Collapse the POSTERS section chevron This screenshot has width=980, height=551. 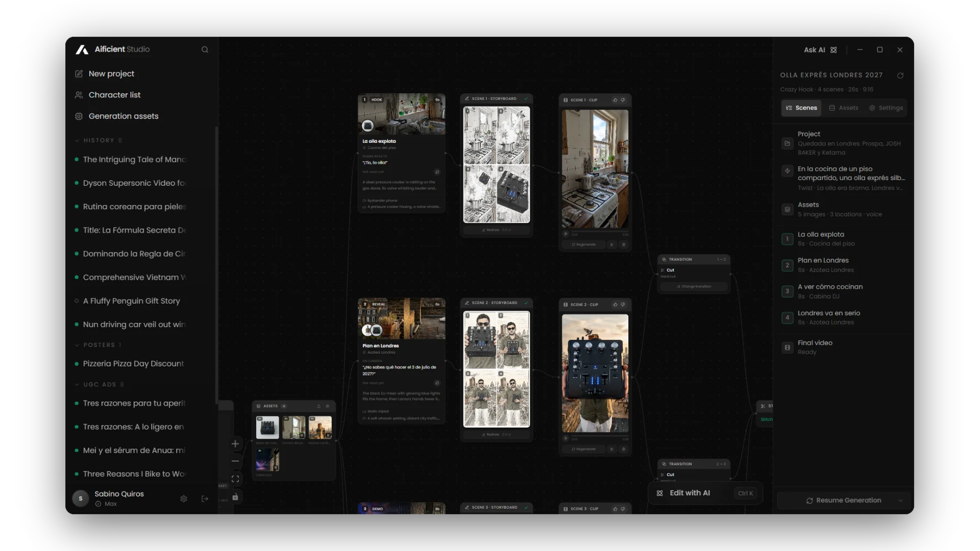point(77,345)
